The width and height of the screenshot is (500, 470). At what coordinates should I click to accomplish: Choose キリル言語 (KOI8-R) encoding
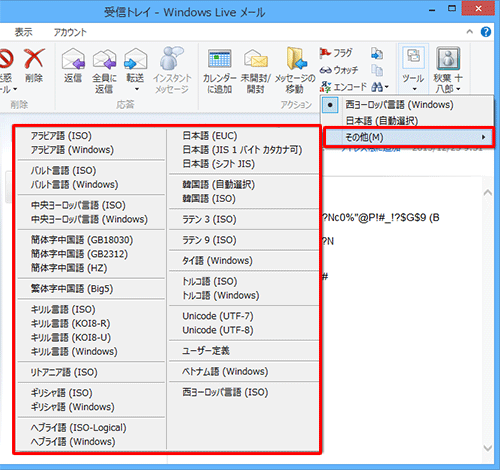(x=70, y=323)
